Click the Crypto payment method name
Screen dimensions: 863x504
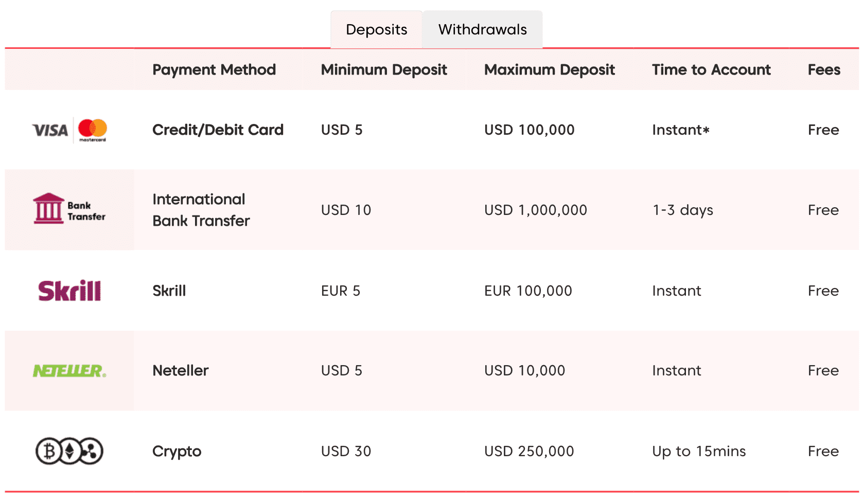[x=177, y=452]
